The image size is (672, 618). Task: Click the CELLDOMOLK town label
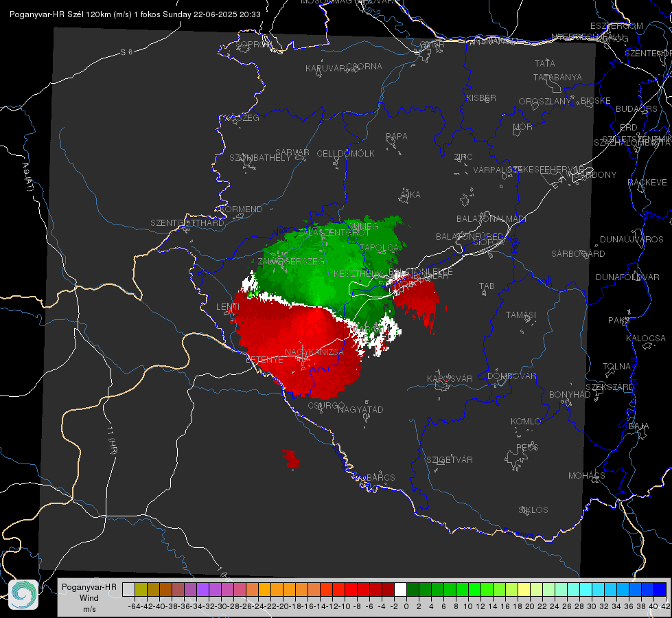[345, 154]
